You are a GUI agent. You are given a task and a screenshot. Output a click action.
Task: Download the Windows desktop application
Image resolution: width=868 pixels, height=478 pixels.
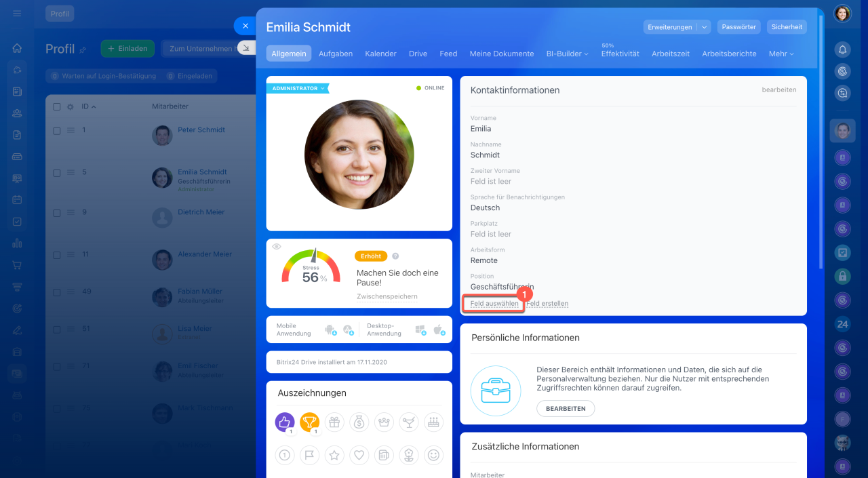click(420, 330)
